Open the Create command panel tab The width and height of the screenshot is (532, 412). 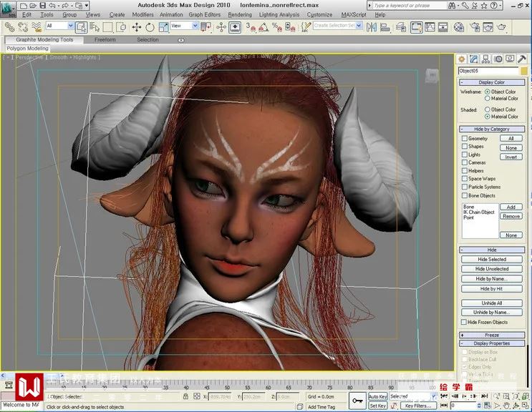461,59
